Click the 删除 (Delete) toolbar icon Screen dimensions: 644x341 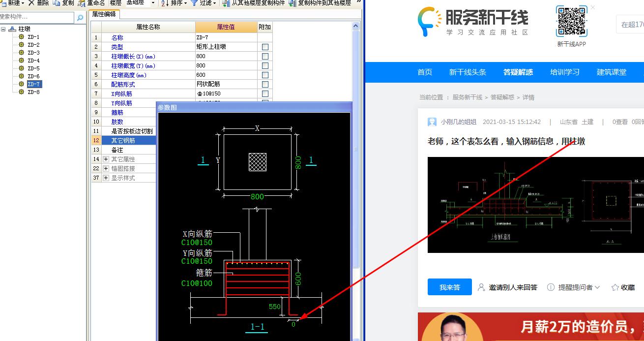coord(31,3)
